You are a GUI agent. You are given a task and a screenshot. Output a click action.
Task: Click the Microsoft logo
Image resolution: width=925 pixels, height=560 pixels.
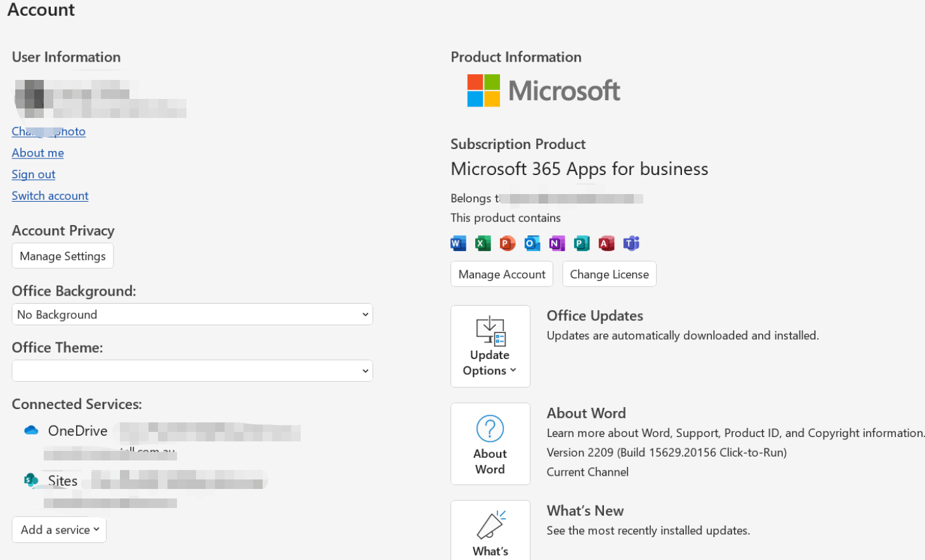544,91
